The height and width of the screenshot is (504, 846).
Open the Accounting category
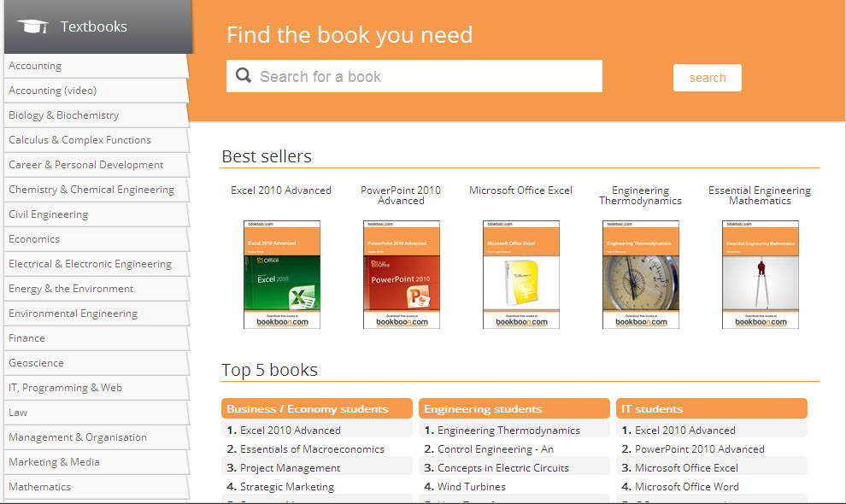coord(96,66)
